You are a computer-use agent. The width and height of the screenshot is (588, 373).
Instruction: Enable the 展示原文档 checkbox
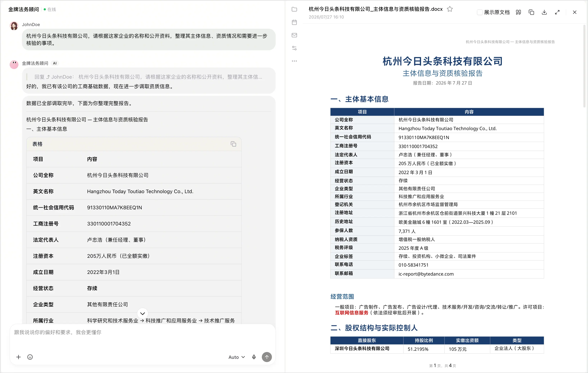480,12
